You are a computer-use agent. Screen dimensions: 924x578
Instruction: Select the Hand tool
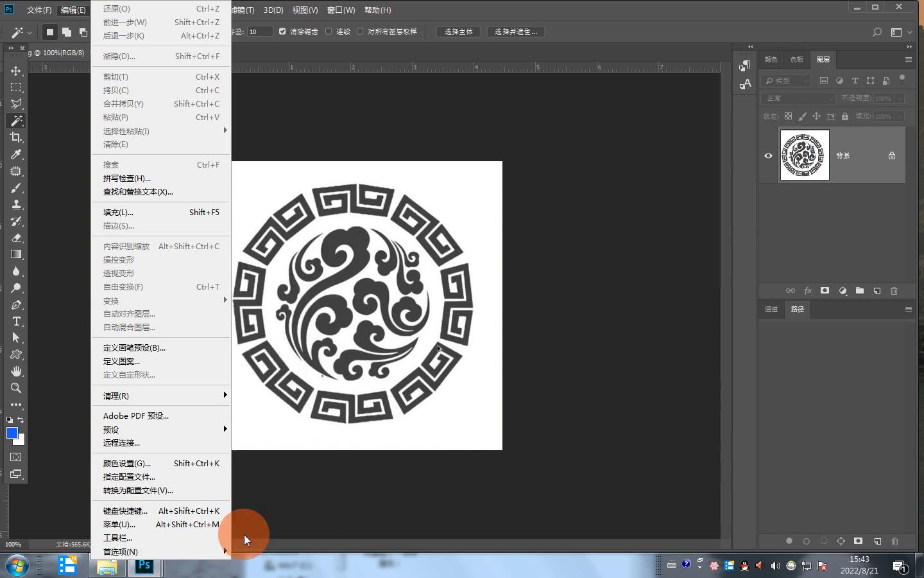point(16,371)
